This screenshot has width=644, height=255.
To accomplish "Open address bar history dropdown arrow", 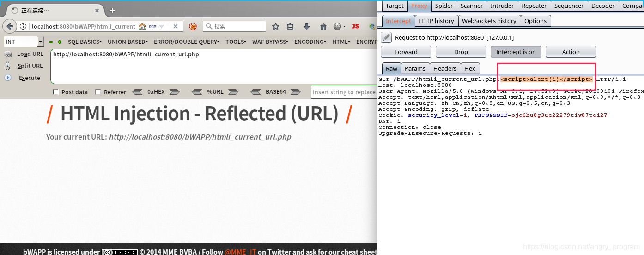I will pos(162,26).
